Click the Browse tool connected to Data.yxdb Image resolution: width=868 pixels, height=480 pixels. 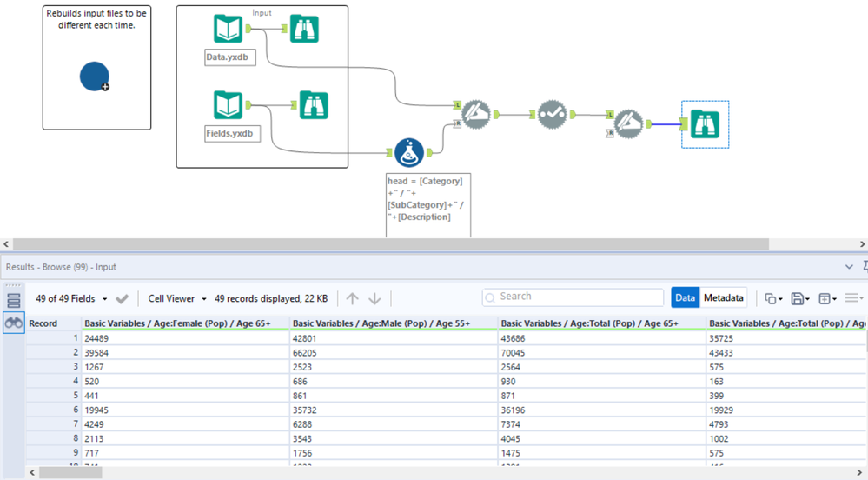[304, 29]
